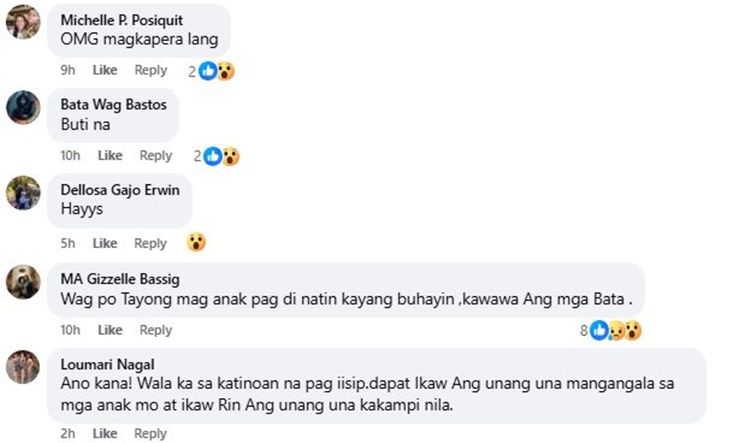The image size is (750, 443).
Task: Like Dellosa Gajo Erwin's Hayys comment
Action: point(105,243)
